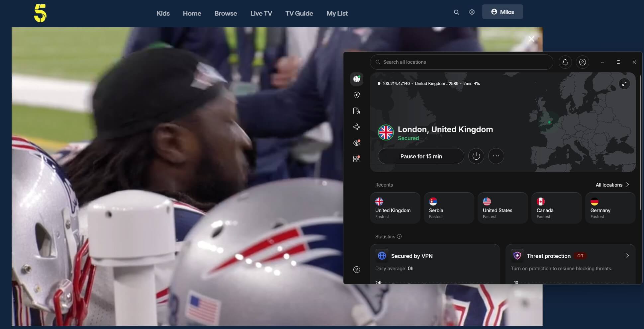Connect to Germany recent location
644x329 pixels.
(x=610, y=208)
